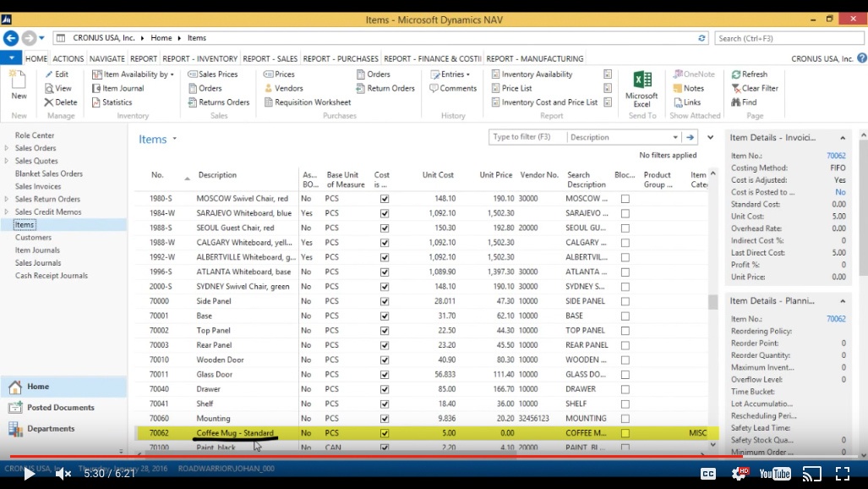Run Inventory Availability report
Image resolution: width=868 pixels, height=489 pixels.
(532, 74)
